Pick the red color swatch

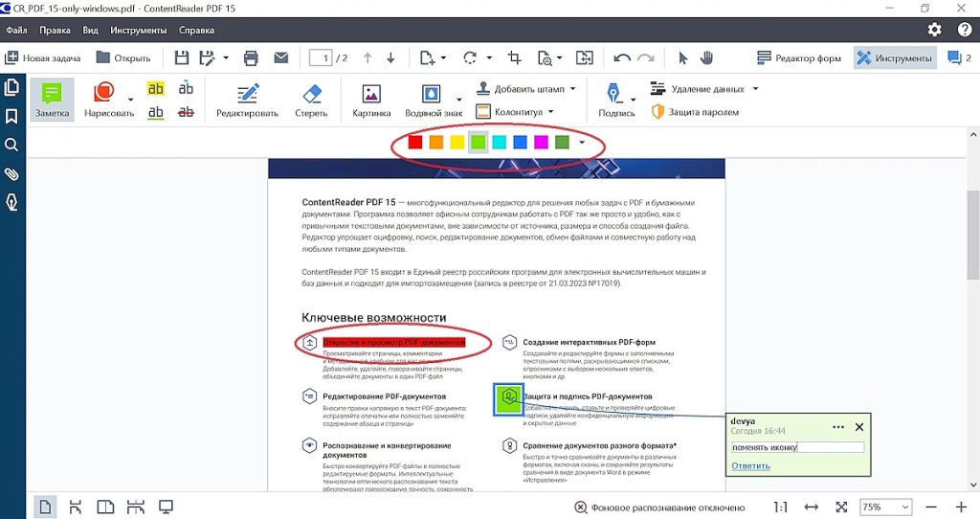point(415,143)
